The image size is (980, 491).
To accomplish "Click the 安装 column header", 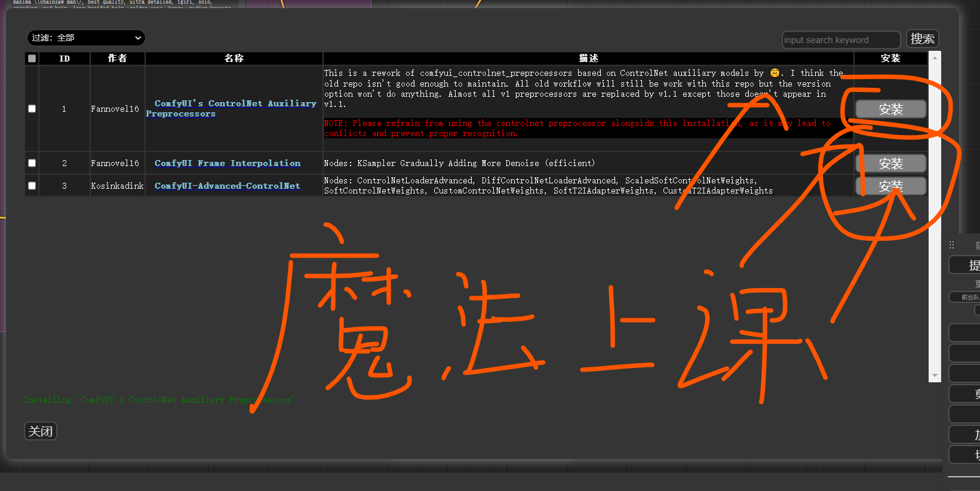I will [x=890, y=59].
